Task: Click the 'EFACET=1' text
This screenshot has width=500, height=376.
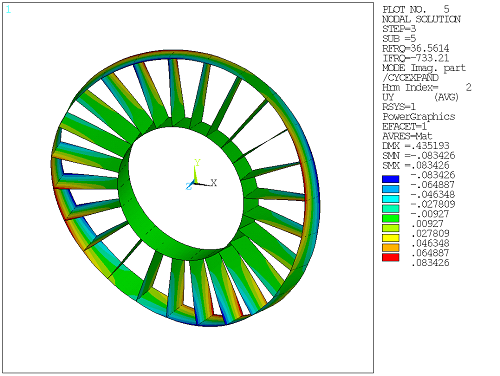Action: click(x=405, y=127)
